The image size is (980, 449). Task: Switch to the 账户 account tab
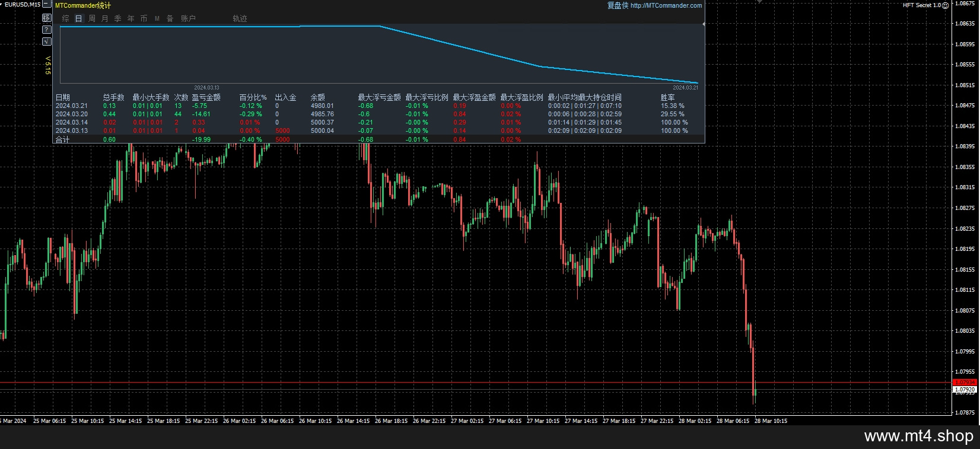click(188, 18)
